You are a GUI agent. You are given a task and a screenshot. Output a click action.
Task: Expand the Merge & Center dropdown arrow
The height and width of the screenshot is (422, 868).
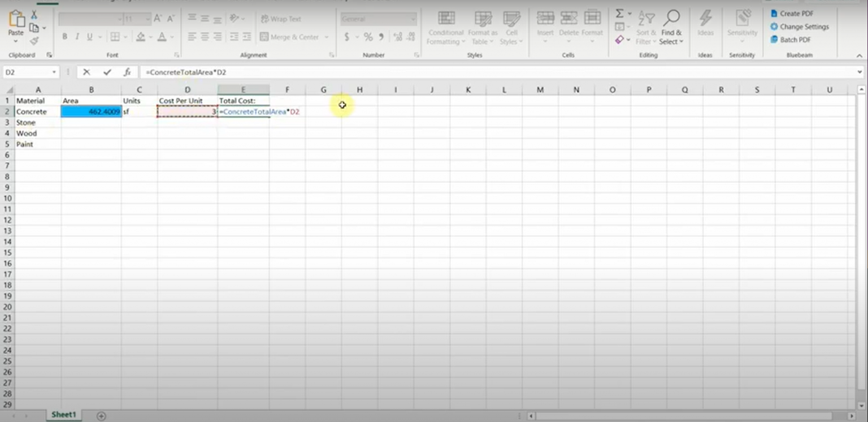326,37
